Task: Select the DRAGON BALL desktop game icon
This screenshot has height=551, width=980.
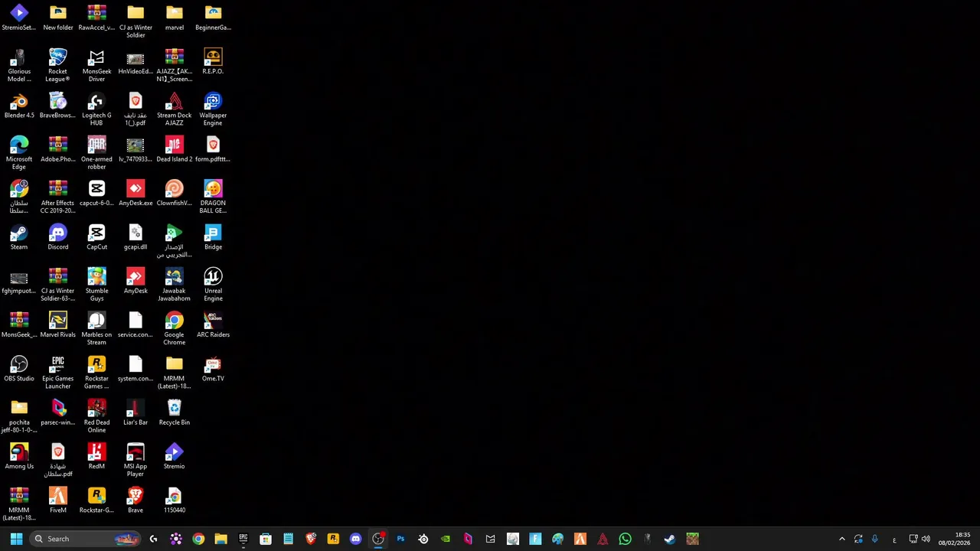Action: pos(213,197)
